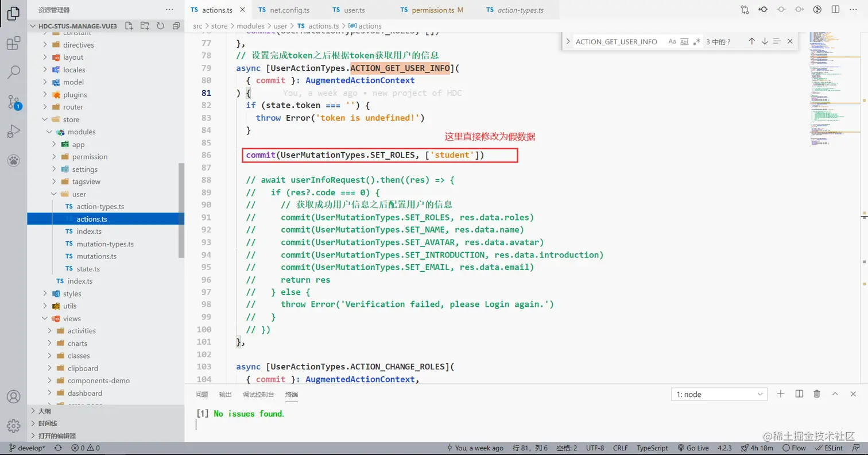Click the explorer vertical scrollbar
Viewport: 868px width, 455px height.
tap(181, 210)
